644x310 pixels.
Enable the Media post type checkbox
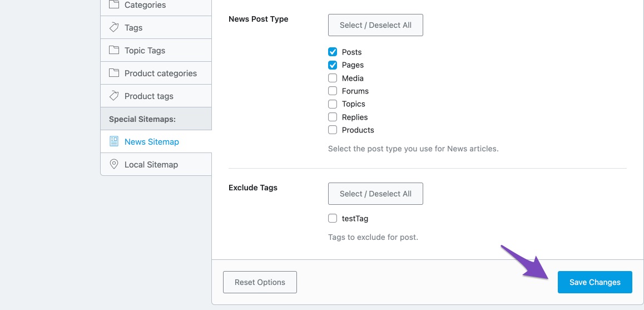(x=333, y=78)
